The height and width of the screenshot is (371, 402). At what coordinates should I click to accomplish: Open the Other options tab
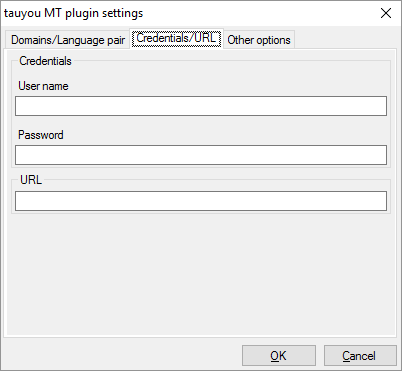[x=259, y=40]
